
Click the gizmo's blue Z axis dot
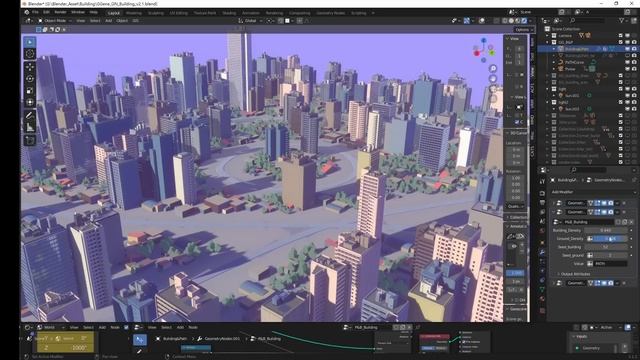(x=484, y=40)
